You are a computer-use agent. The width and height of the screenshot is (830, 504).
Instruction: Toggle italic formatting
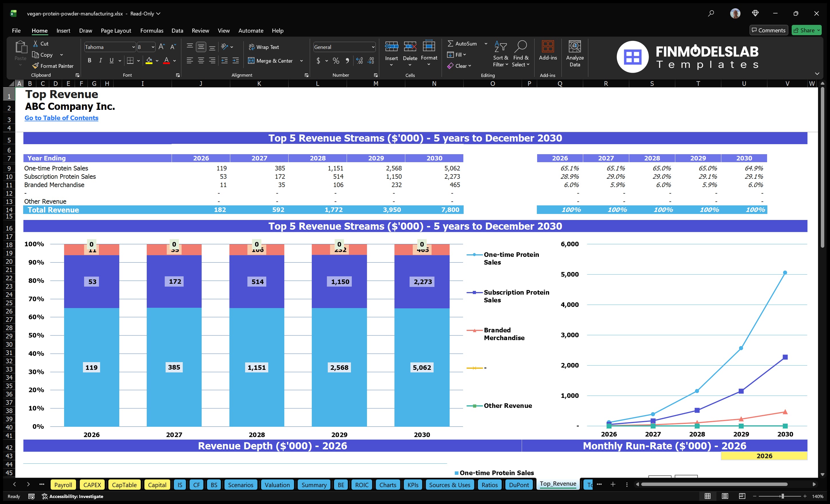pyautogui.click(x=100, y=60)
